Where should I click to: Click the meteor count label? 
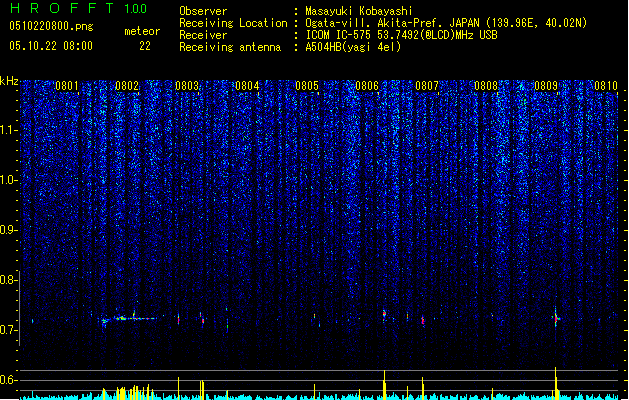tap(142, 31)
